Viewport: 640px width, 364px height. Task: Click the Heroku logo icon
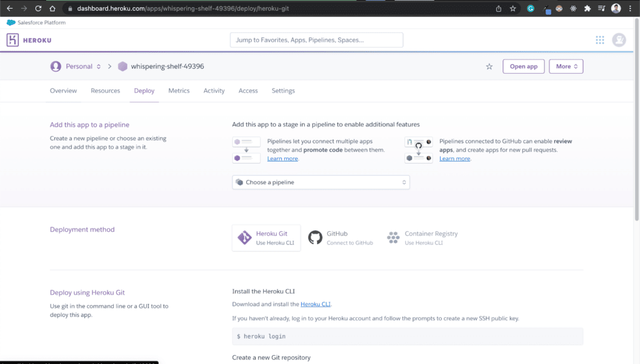coord(12,39)
